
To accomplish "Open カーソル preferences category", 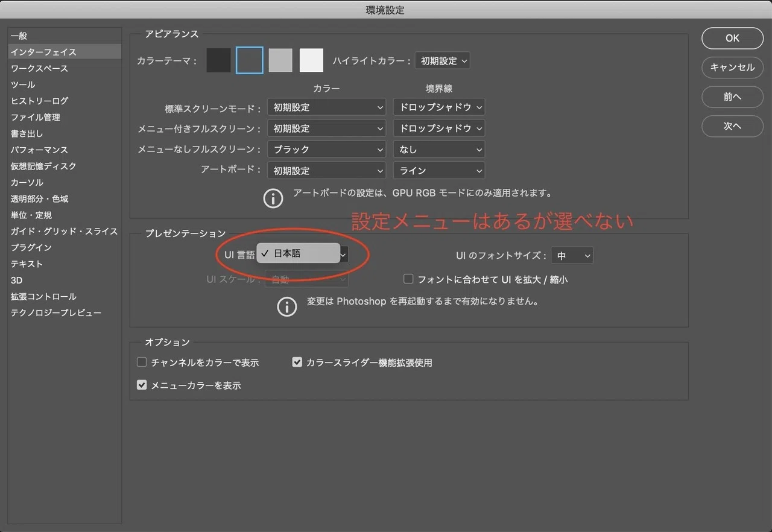I will (x=65, y=183).
